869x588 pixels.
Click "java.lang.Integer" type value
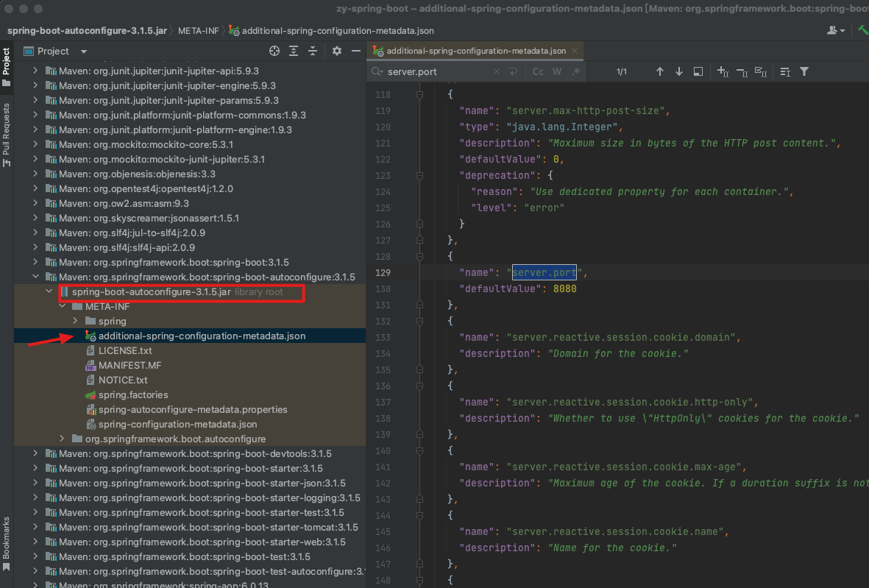(x=562, y=127)
